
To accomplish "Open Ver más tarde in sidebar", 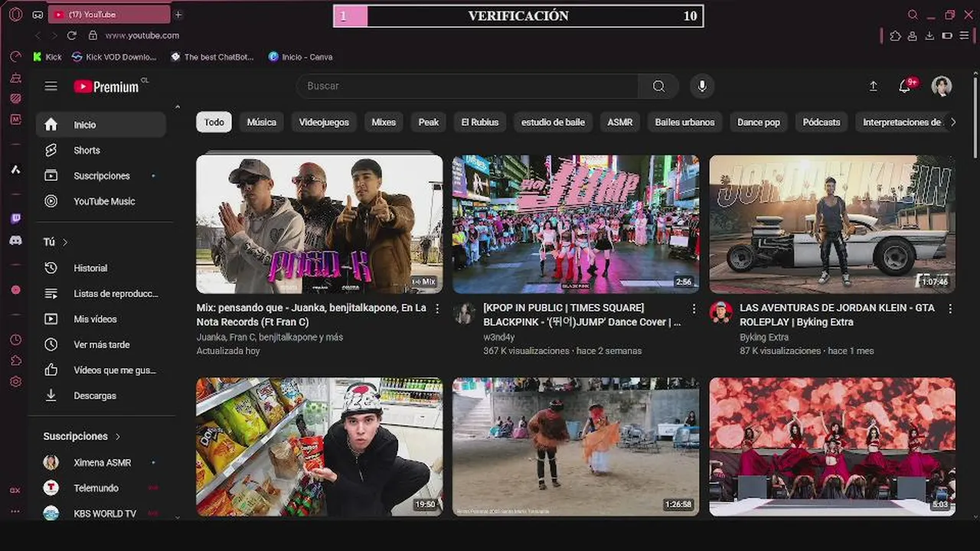I will click(101, 344).
